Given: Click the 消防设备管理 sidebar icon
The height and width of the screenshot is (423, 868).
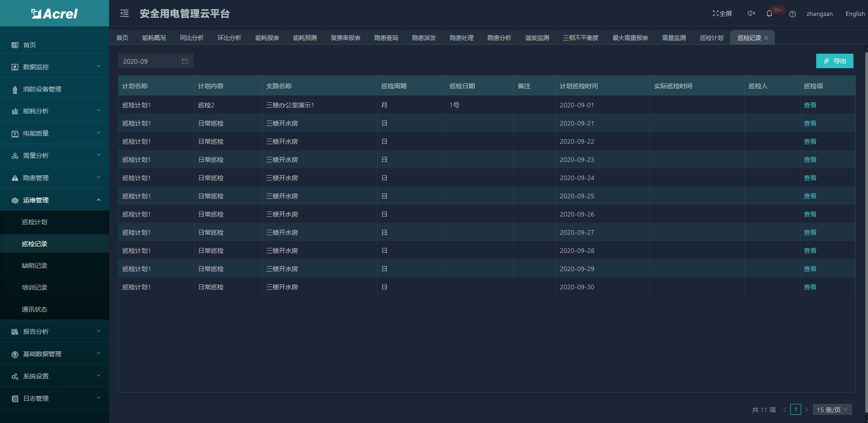Looking at the screenshot, I should 15,90.
